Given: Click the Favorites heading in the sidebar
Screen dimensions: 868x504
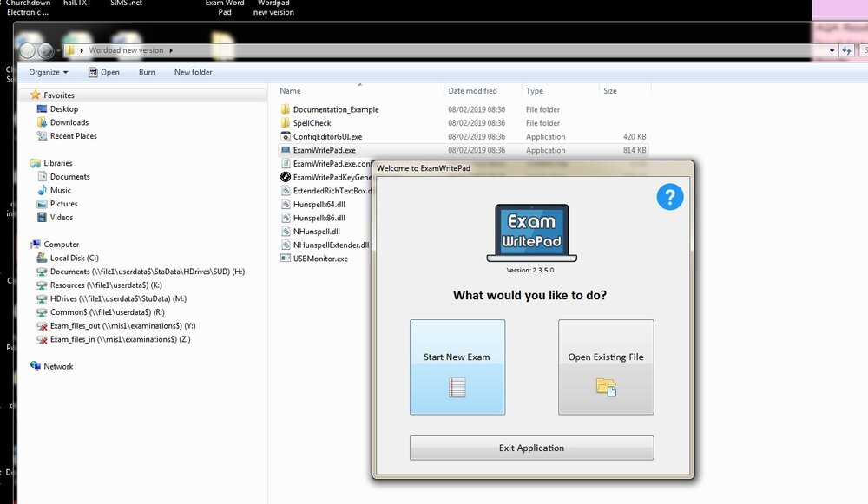Looking at the screenshot, I should pos(59,95).
